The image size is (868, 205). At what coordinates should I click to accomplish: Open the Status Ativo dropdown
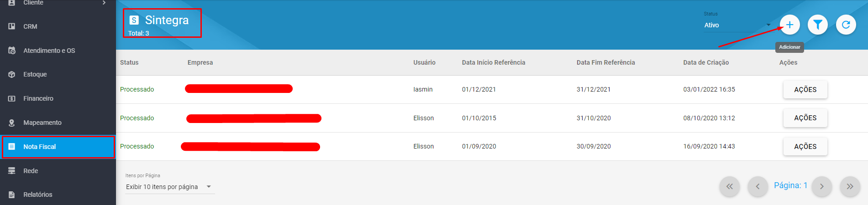(x=737, y=25)
